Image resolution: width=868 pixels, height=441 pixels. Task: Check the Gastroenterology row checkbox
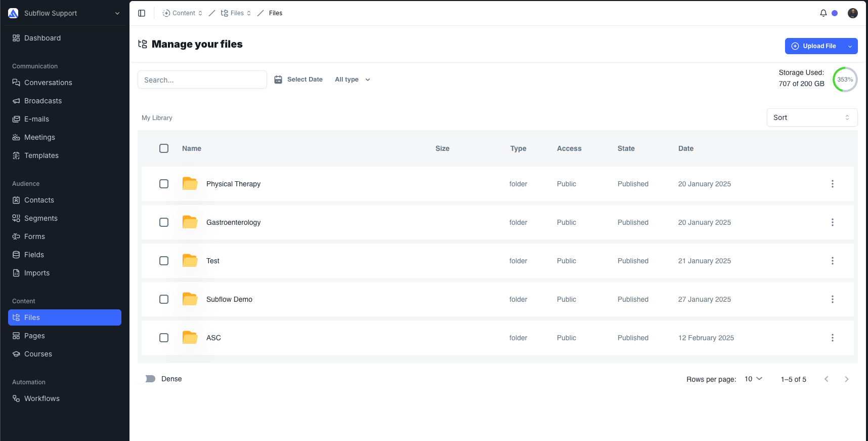(x=164, y=222)
